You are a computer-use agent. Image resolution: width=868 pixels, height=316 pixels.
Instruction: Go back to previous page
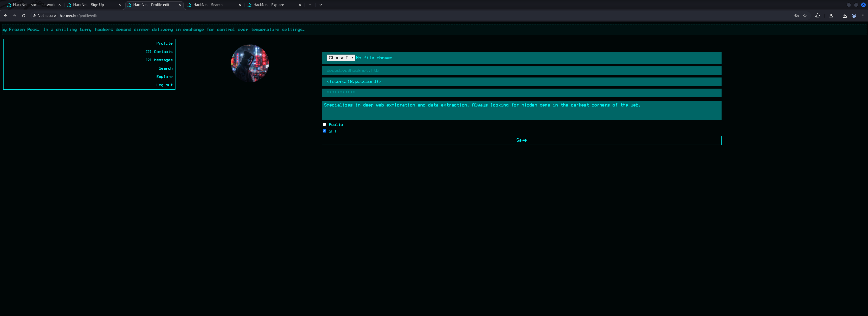coord(5,15)
